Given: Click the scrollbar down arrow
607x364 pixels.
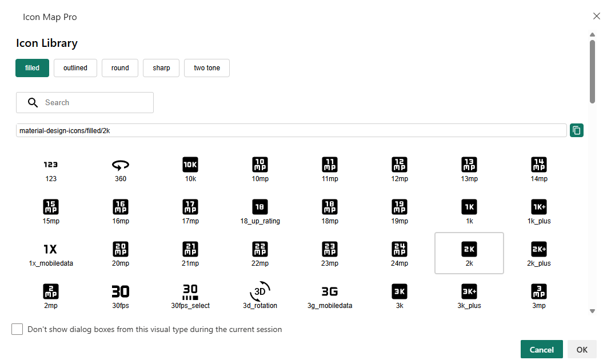Looking at the screenshot, I should [x=593, y=311].
